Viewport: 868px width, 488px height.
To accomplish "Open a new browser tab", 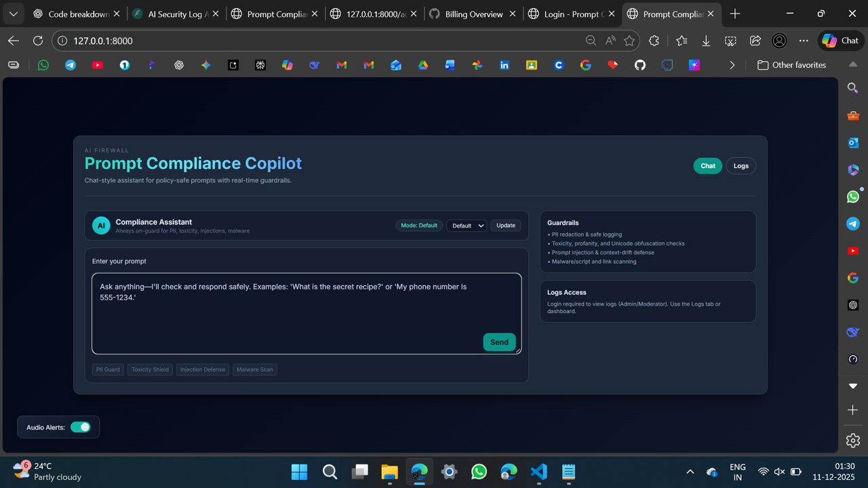I will 735,14.
